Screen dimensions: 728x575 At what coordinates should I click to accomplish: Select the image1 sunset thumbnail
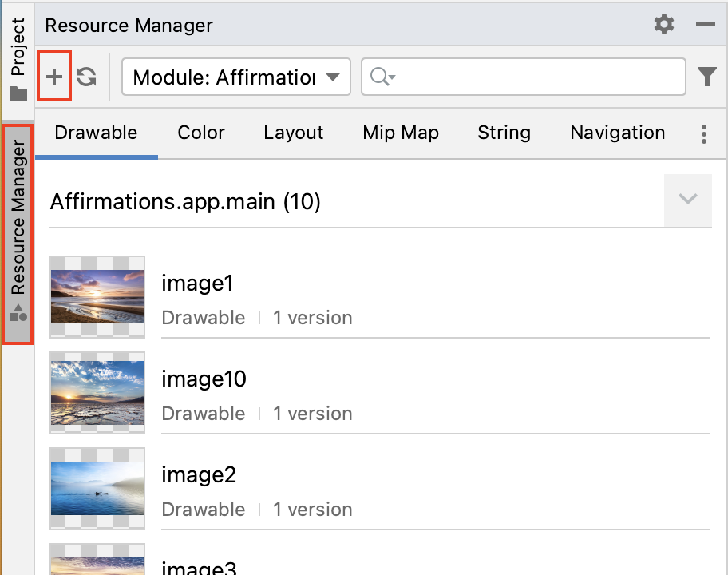tap(97, 297)
